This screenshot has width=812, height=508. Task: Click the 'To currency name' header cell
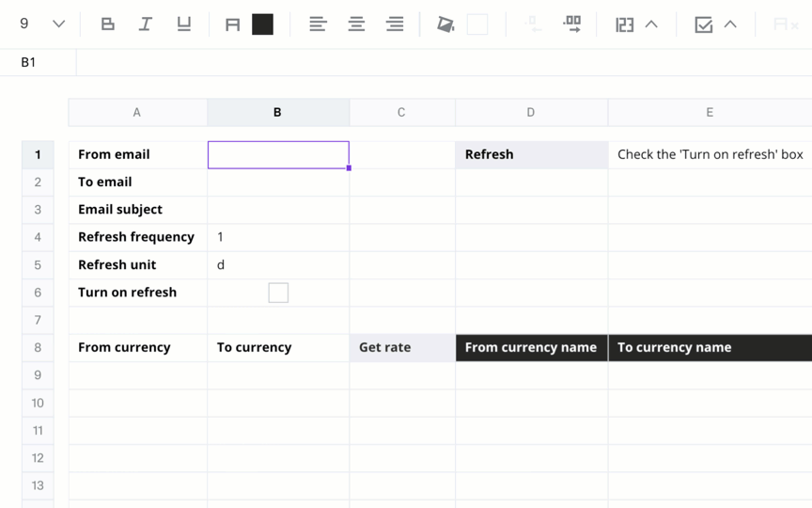click(710, 348)
